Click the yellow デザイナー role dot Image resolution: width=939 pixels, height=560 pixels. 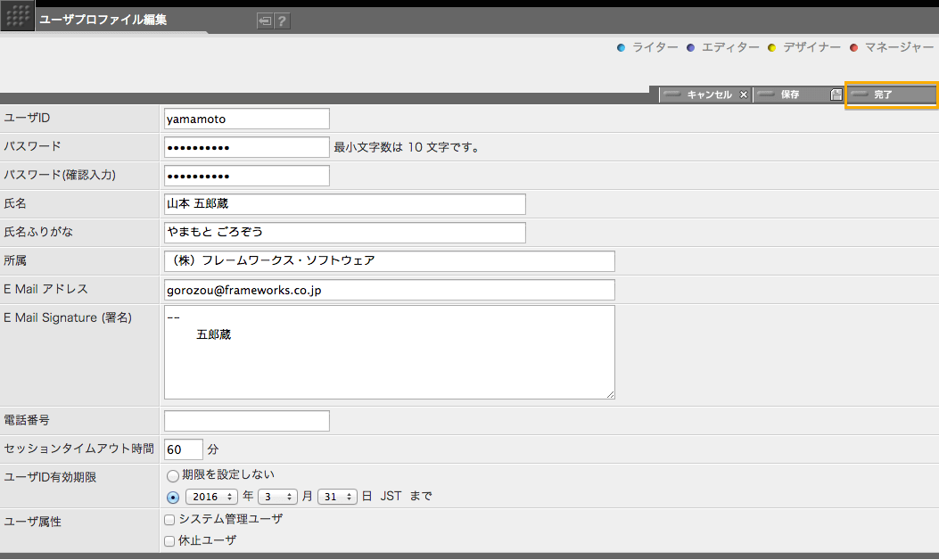pyautogui.click(x=772, y=48)
